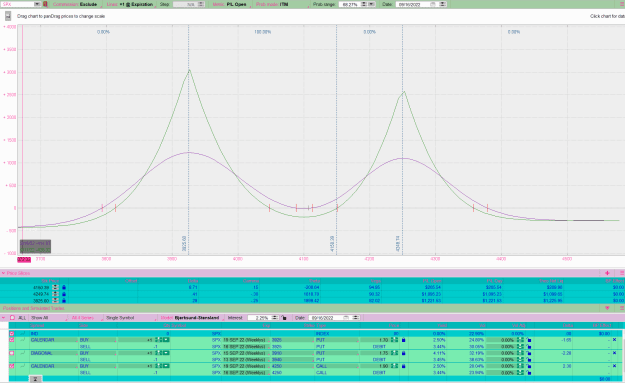Click the Show All button
Screen dimensions: 625x383
pyautogui.click(x=39, y=318)
